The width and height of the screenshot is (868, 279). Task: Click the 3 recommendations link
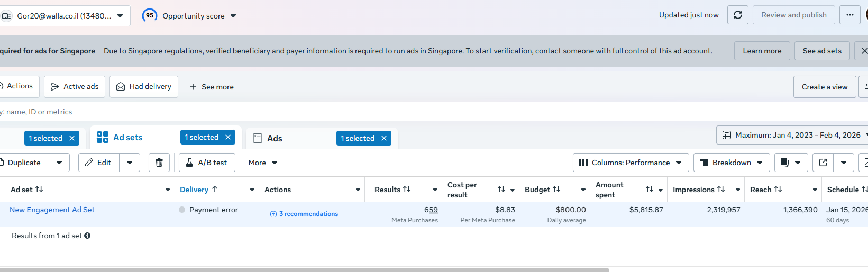tap(308, 214)
